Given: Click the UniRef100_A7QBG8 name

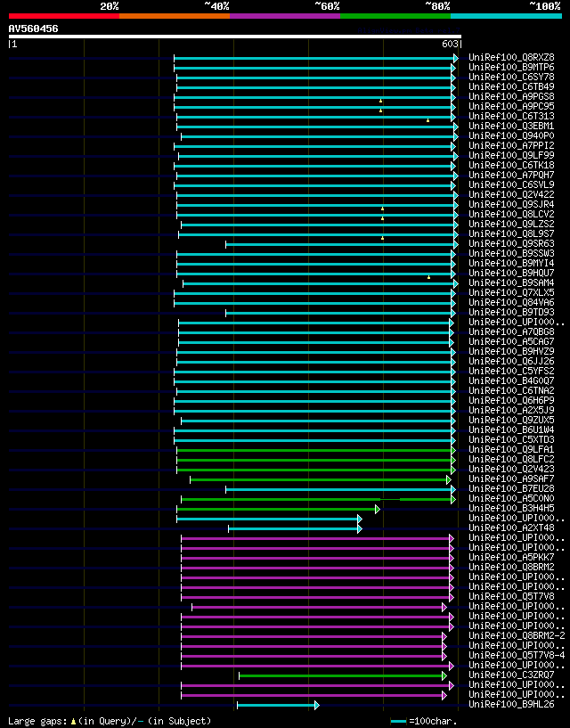Looking at the screenshot, I should pyautogui.click(x=511, y=332).
